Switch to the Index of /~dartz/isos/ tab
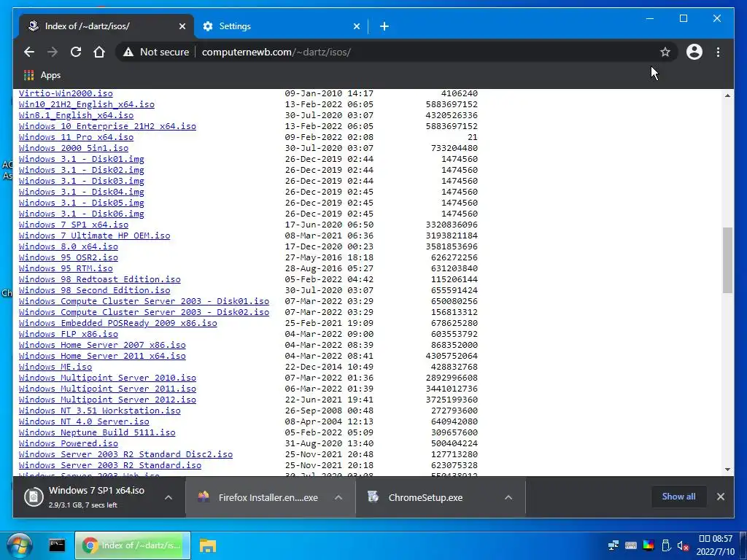 coord(107,26)
